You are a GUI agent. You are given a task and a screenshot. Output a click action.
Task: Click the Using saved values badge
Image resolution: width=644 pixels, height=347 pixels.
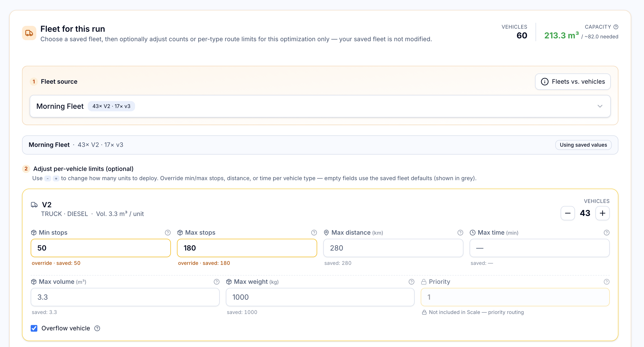pos(583,145)
